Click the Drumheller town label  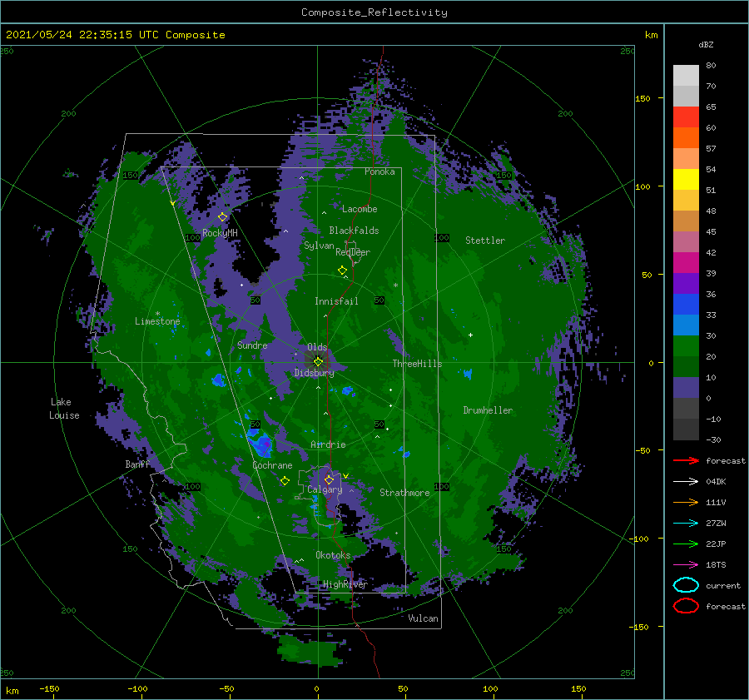[x=488, y=410]
